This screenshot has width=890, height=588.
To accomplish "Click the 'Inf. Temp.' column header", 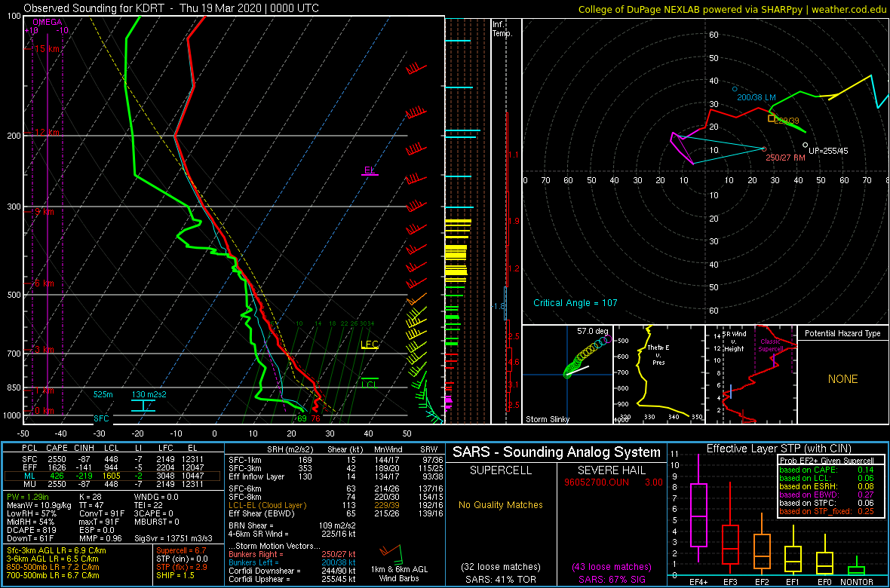I will [x=503, y=29].
